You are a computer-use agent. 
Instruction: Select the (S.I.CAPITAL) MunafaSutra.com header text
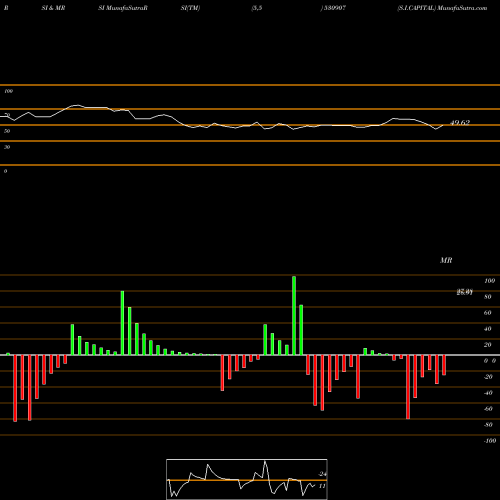[442, 8]
